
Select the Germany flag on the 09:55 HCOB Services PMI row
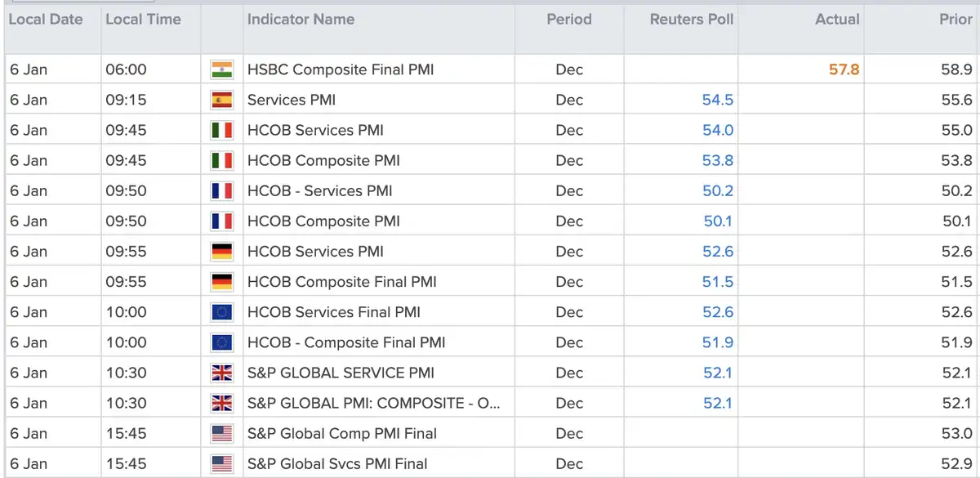pos(221,251)
